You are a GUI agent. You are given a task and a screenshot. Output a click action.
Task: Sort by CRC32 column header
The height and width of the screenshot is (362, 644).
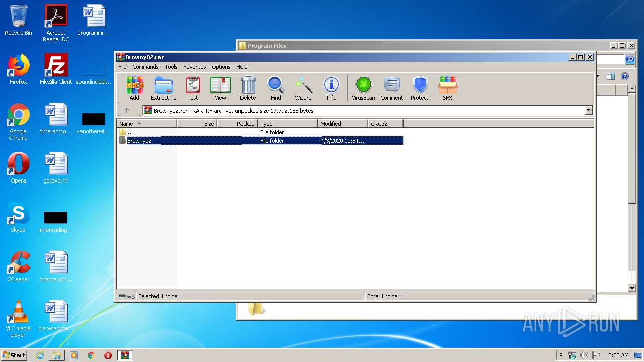[385, 123]
